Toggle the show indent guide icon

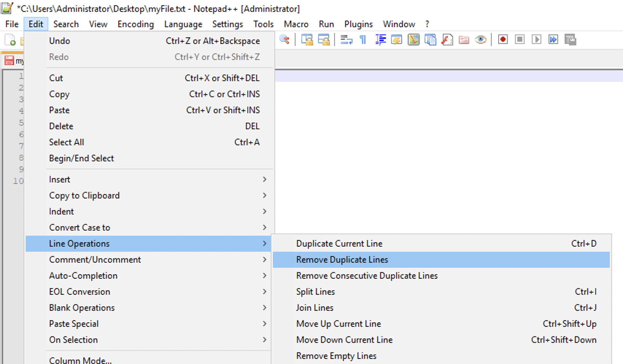(380, 39)
